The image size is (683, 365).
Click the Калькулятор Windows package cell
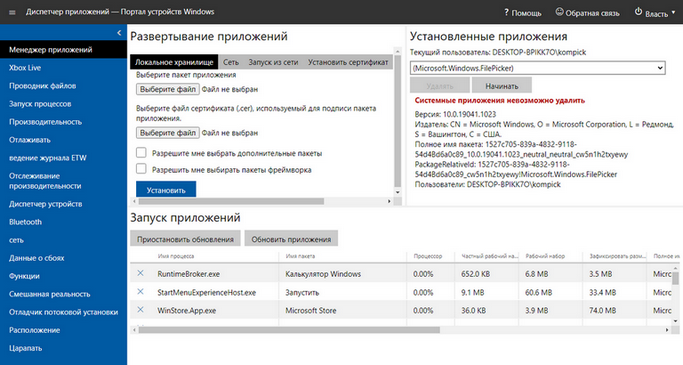(x=323, y=274)
